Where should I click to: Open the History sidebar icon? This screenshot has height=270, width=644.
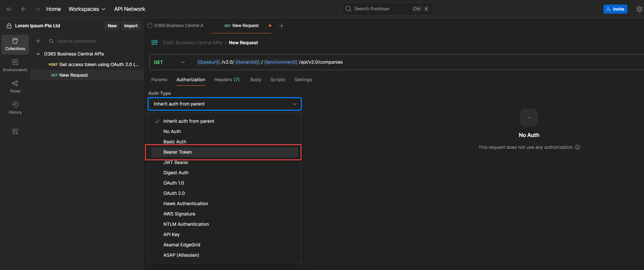click(x=15, y=108)
